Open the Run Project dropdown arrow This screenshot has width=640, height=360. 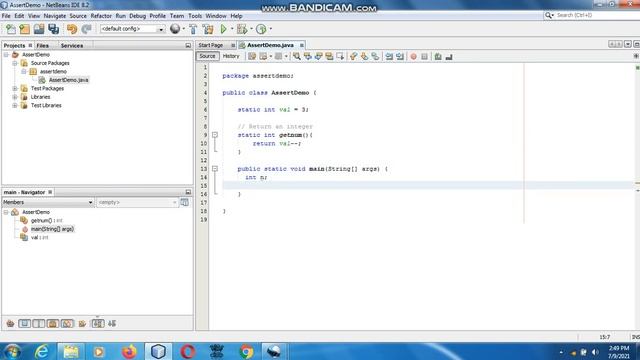click(232, 29)
